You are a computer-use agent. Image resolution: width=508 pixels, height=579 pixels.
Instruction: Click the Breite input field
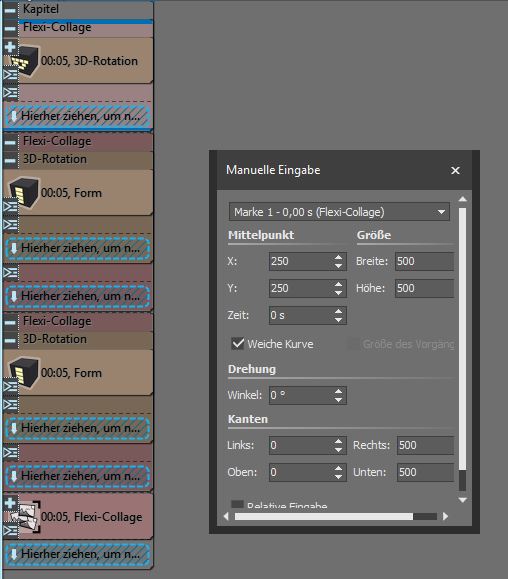(x=424, y=261)
